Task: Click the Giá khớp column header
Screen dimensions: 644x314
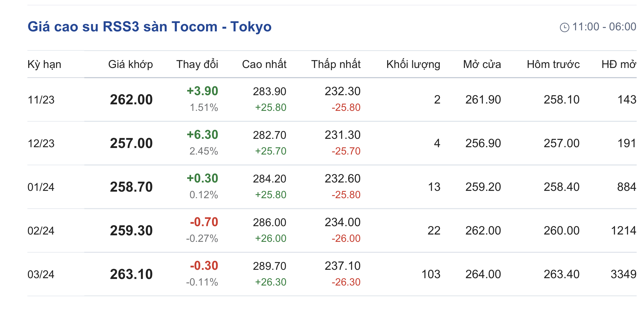Action: [131, 64]
